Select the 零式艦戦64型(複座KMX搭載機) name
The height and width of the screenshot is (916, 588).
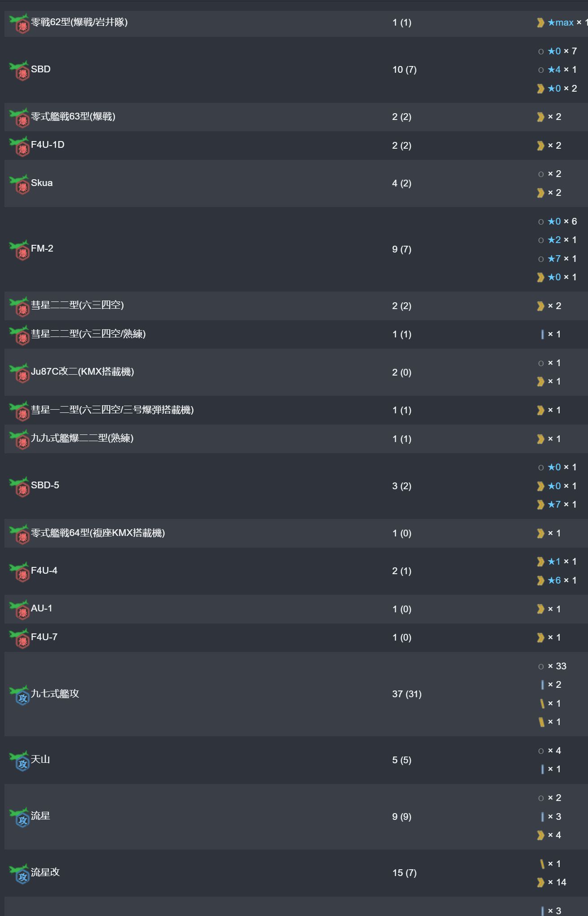point(97,533)
